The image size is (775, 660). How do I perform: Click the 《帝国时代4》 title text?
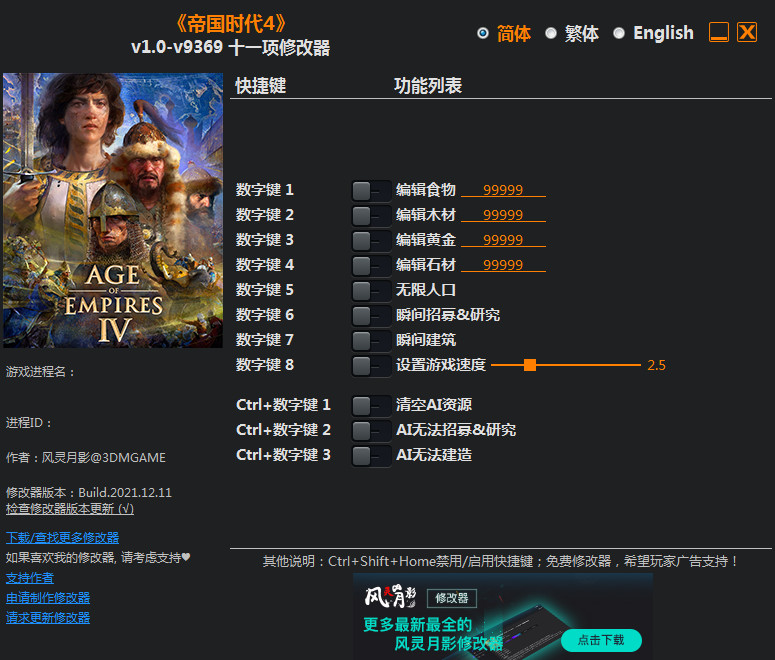[231, 24]
